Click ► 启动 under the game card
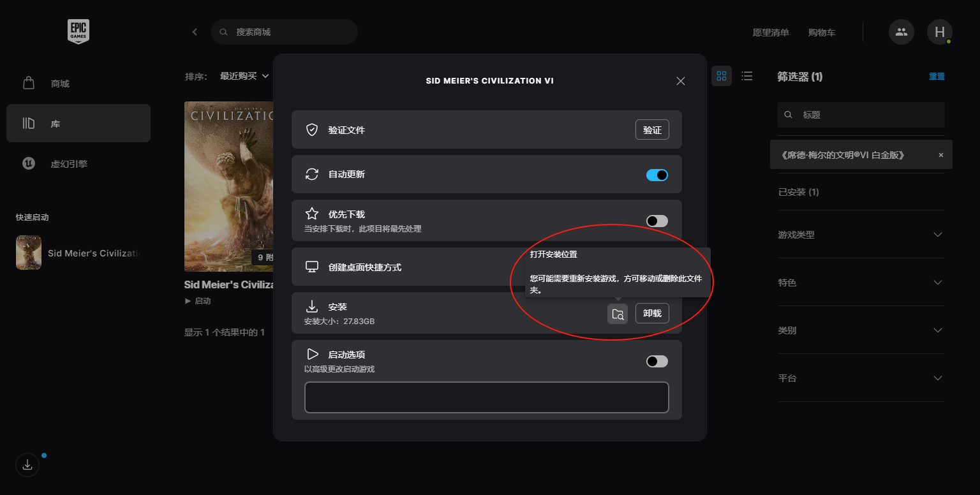The image size is (980, 495). point(198,300)
